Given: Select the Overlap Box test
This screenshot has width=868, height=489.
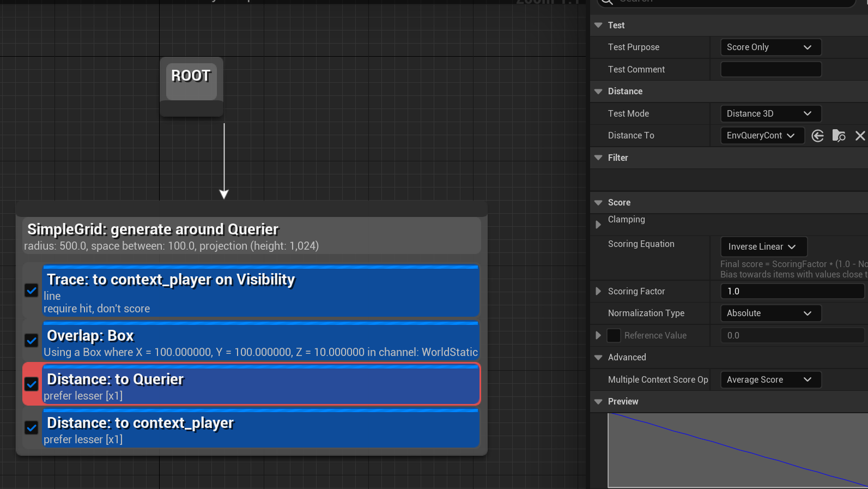Looking at the screenshot, I should point(261,341).
